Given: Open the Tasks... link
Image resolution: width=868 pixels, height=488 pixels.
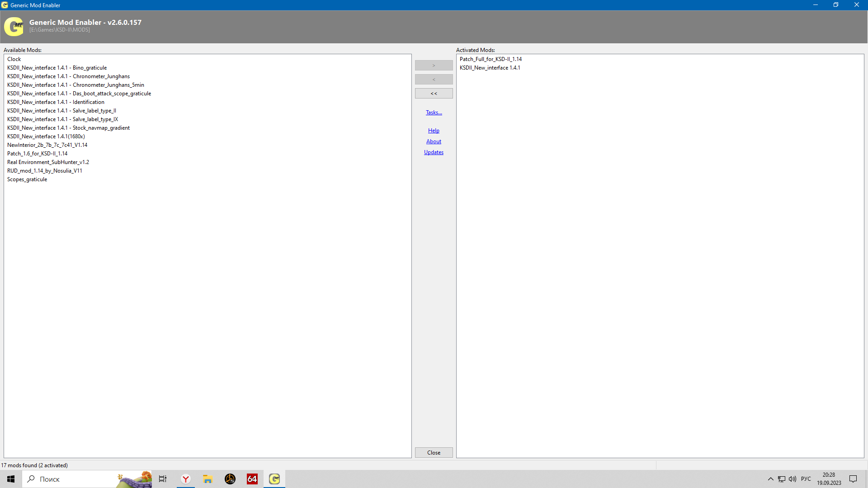Looking at the screenshot, I should [x=434, y=113].
